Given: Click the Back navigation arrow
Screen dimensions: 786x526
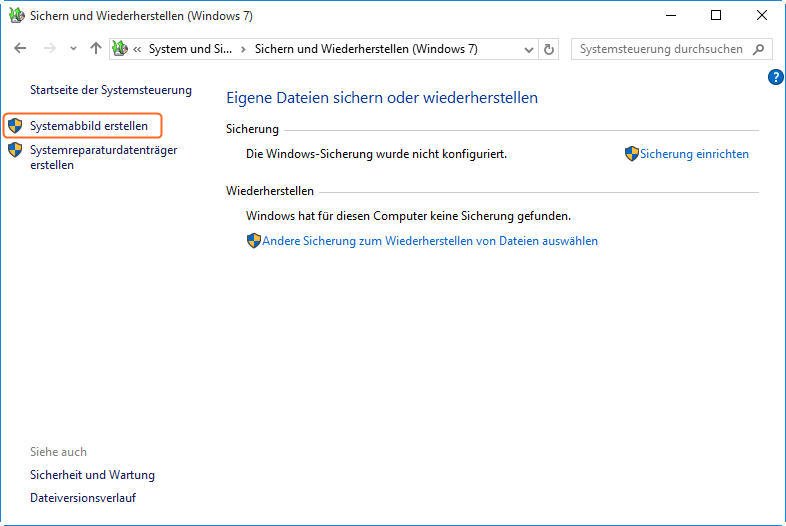Looking at the screenshot, I should coord(20,49).
